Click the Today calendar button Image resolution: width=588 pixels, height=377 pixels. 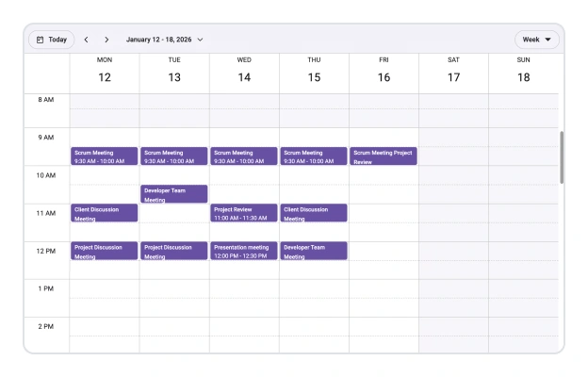tap(52, 40)
